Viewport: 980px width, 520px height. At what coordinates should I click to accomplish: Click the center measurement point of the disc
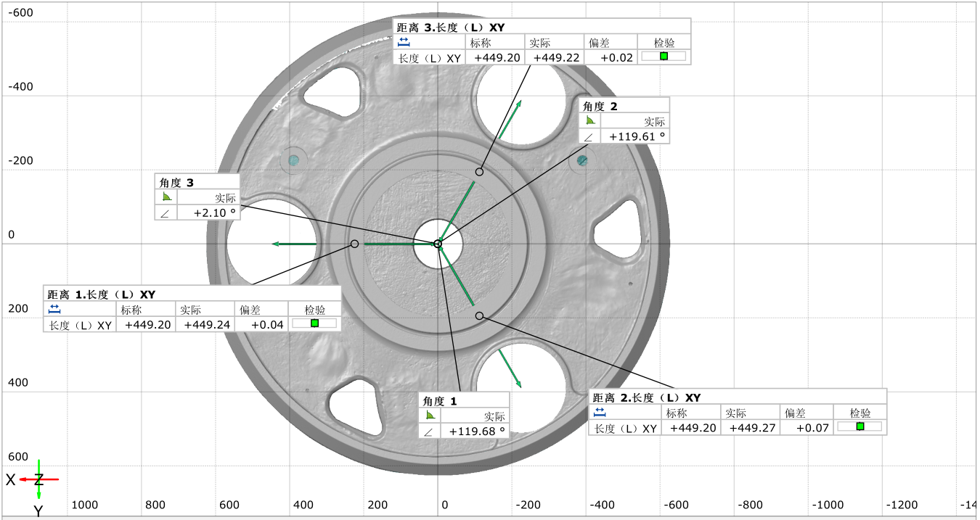(x=438, y=244)
